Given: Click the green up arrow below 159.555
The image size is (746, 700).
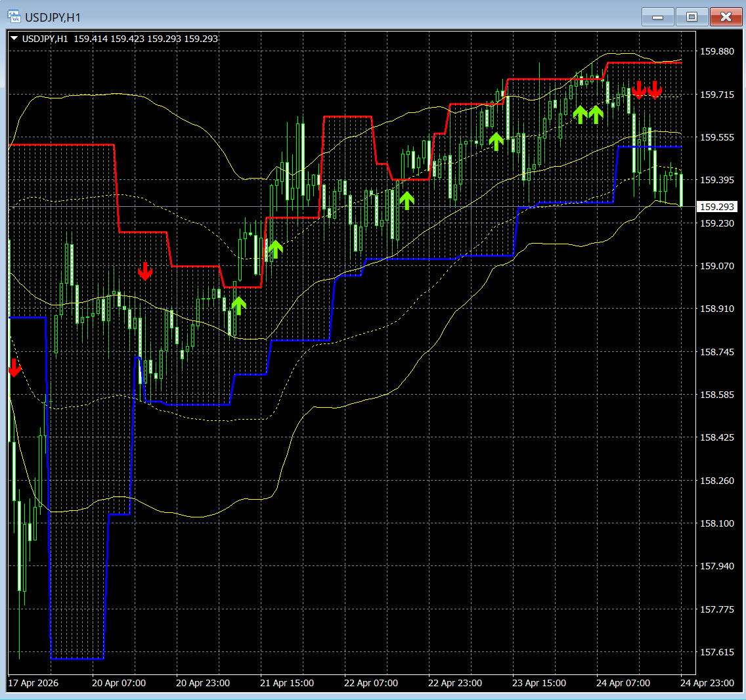Looking at the screenshot, I should (496, 141).
